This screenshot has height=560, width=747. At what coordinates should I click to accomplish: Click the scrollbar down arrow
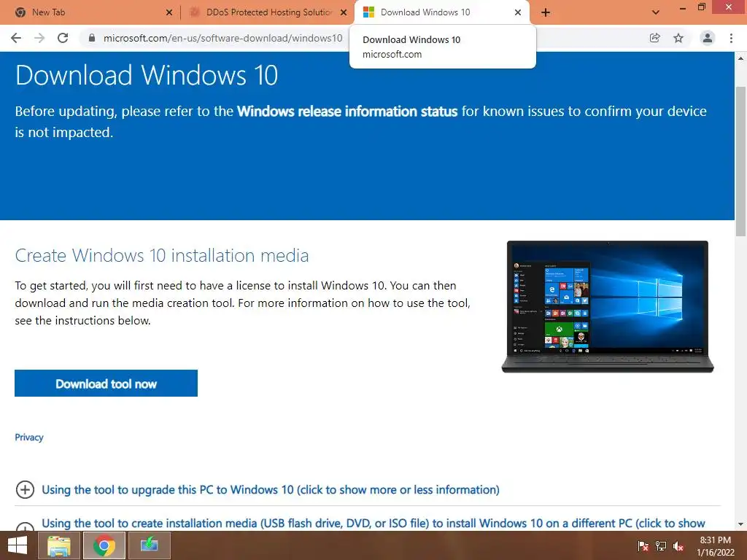(740, 524)
